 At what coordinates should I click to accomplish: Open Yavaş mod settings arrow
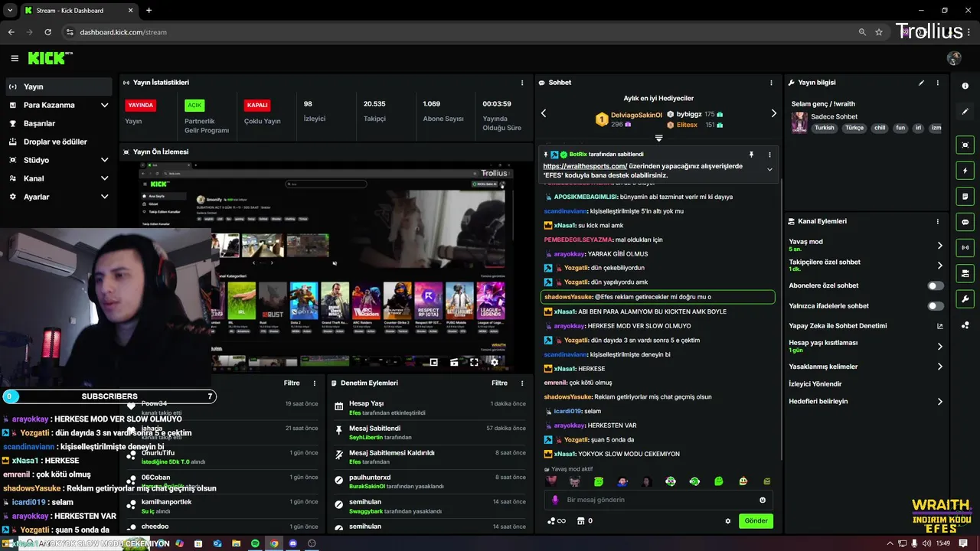pos(940,246)
